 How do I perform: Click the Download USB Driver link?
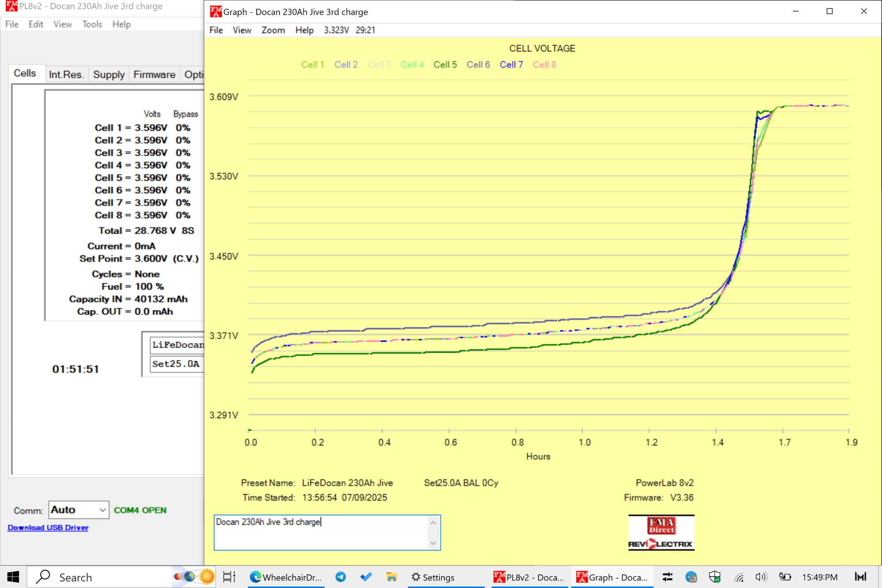48,528
